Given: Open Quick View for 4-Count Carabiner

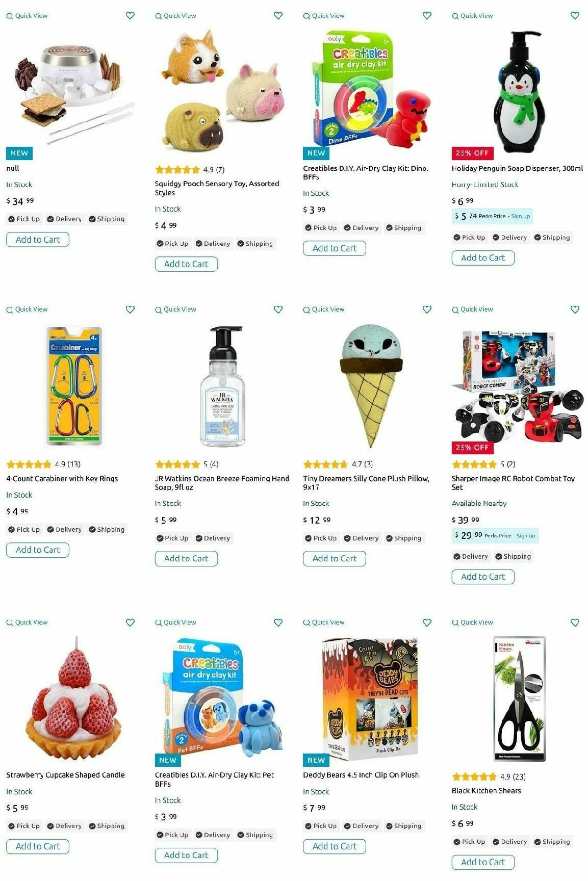Looking at the screenshot, I should click(27, 309).
